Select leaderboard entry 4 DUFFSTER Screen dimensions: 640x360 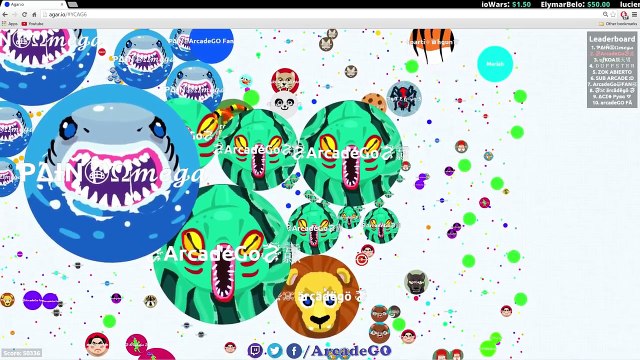612,66
